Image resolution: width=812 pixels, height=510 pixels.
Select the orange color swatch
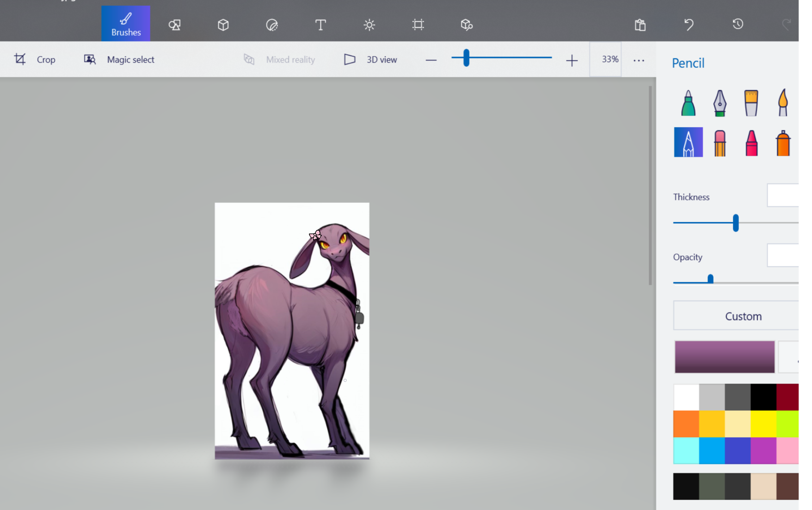point(686,424)
